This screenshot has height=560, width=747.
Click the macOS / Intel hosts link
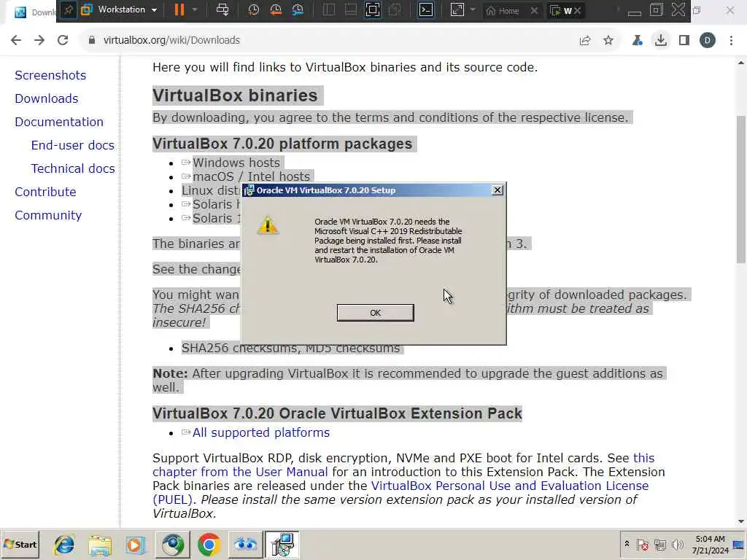click(251, 176)
